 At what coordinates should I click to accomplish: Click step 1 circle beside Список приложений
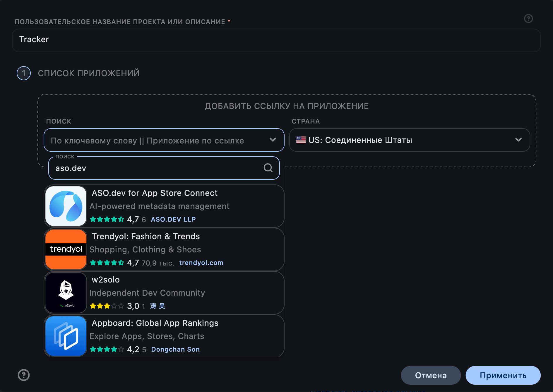(x=24, y=73)
